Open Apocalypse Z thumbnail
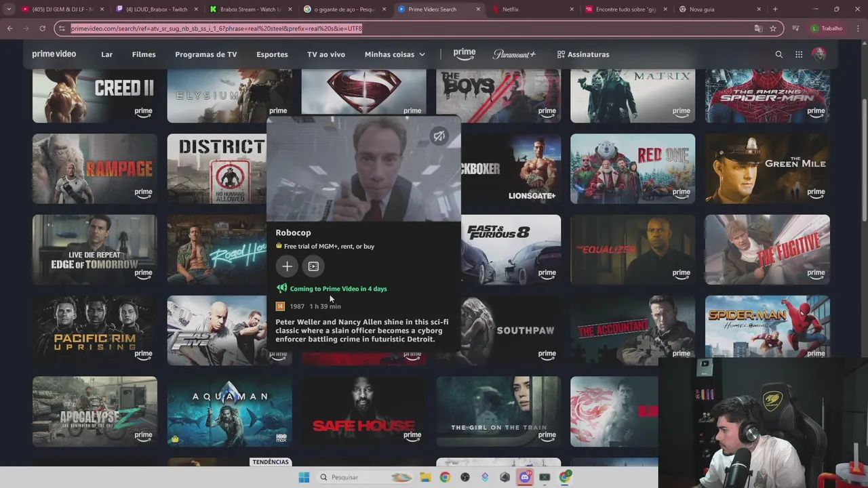Image resolution: width=868 pixels, height=488 pixels. pos(94,411)
